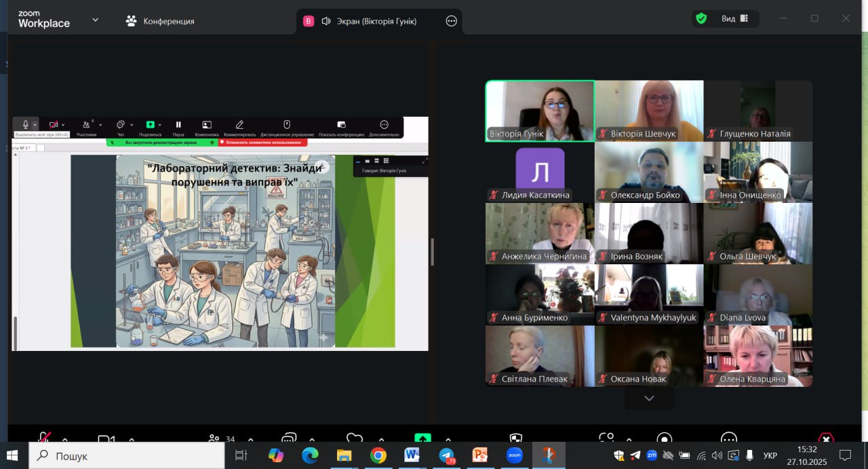Select the Экран (Вікторія Гунік) tab

coord(369,21)
